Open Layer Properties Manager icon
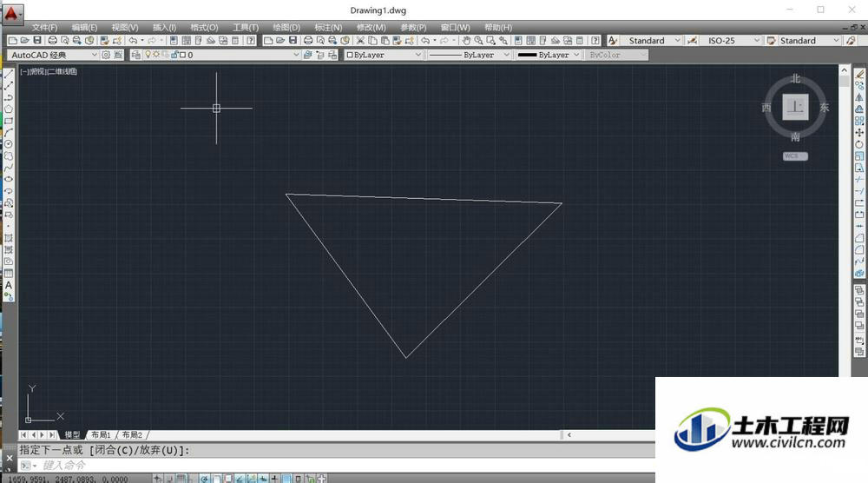Image resolution: width=868 pixels, height=483 pixels. point(135,55)
